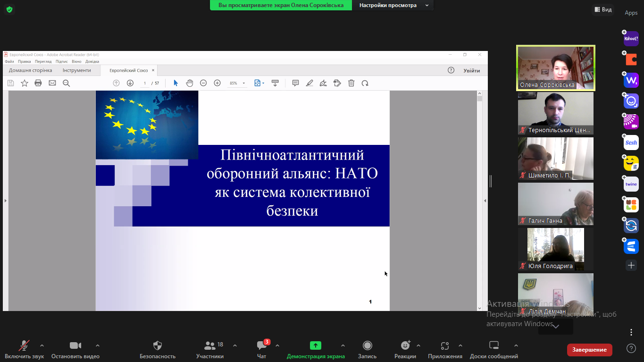Image resolution: width=644 pixels, height=362 pixels.
Task: Expand chat options arrow
Action: 277,345
